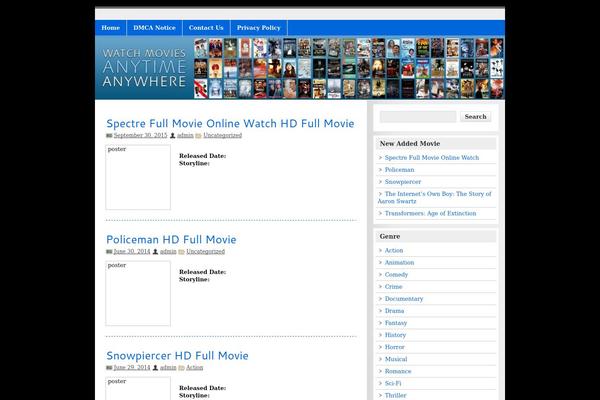Click Released Date label in Spectre post
The image size is (600, 400).
[202, 156]
